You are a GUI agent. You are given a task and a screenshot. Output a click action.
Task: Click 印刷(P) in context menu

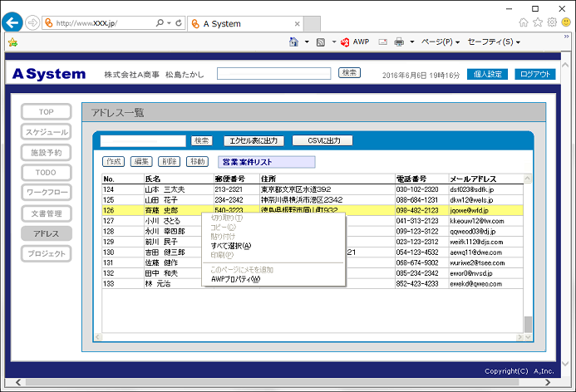[x=222, y=255]
